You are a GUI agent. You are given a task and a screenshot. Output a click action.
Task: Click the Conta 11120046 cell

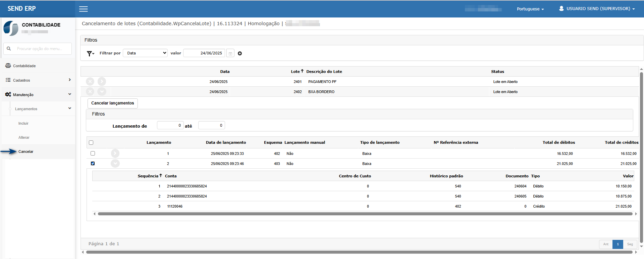[x=175, y=206]
